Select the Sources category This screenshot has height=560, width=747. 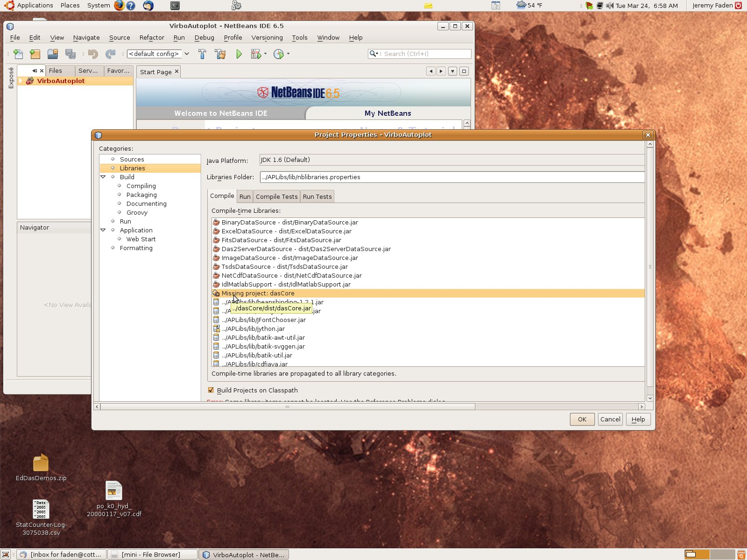[x=132, y=159]
